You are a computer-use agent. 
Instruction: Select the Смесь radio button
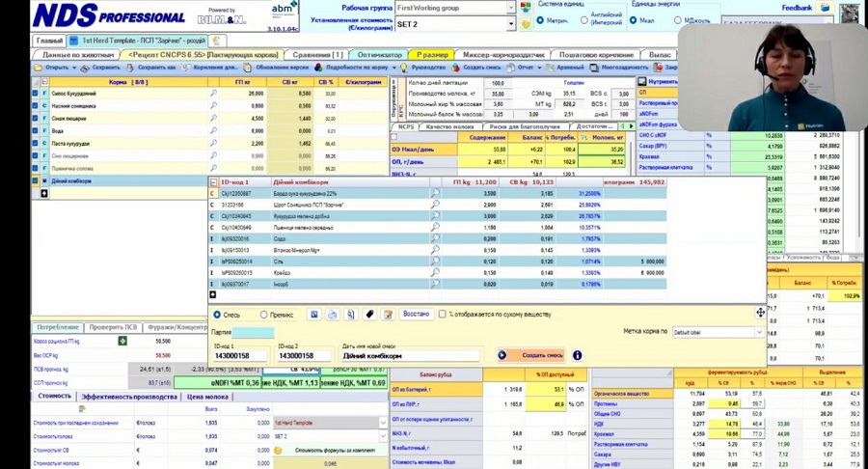[x=217, y=315]
